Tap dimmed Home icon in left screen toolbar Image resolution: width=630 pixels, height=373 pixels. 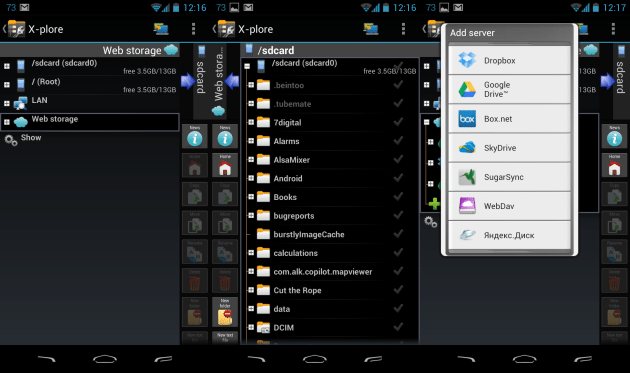pos(195,165)
